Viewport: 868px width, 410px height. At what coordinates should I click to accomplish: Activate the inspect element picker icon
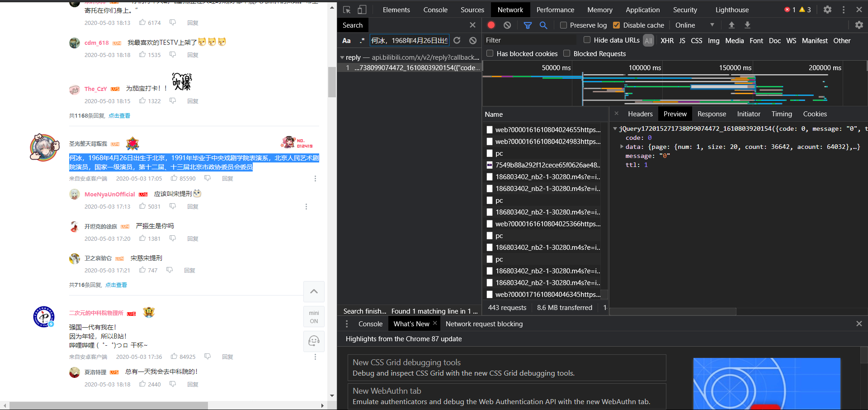pos(347,10)
